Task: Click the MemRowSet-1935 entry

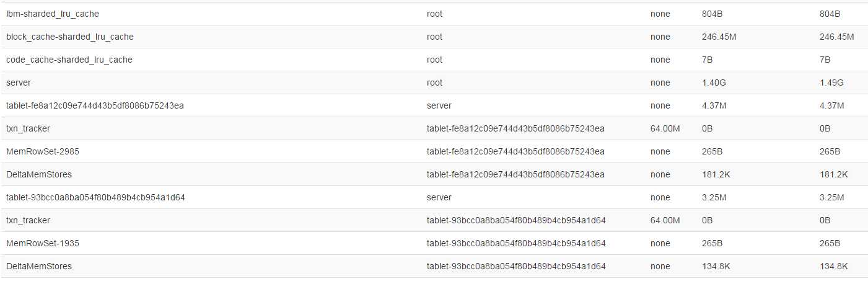Action: (42, 243)
